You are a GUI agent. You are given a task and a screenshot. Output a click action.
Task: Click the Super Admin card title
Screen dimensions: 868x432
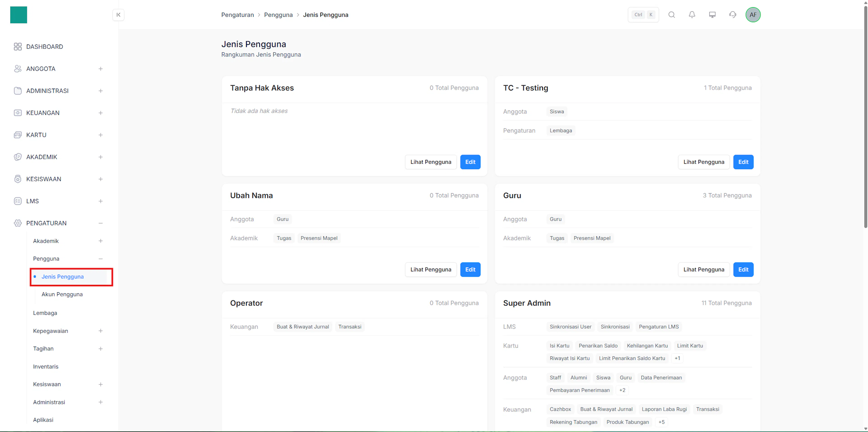(x=527, y=303)
